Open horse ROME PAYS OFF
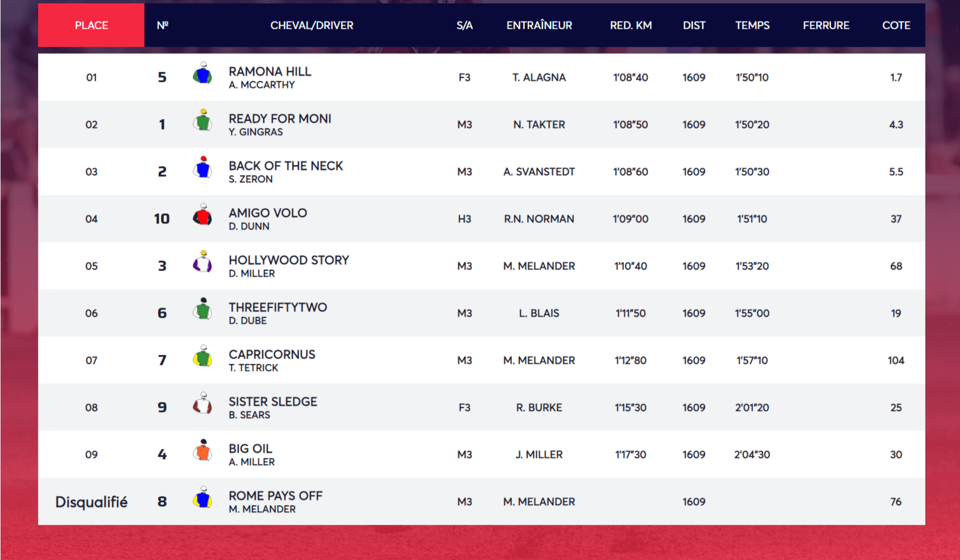The width and height of the screenshot is (960, 560). (276, 496)
